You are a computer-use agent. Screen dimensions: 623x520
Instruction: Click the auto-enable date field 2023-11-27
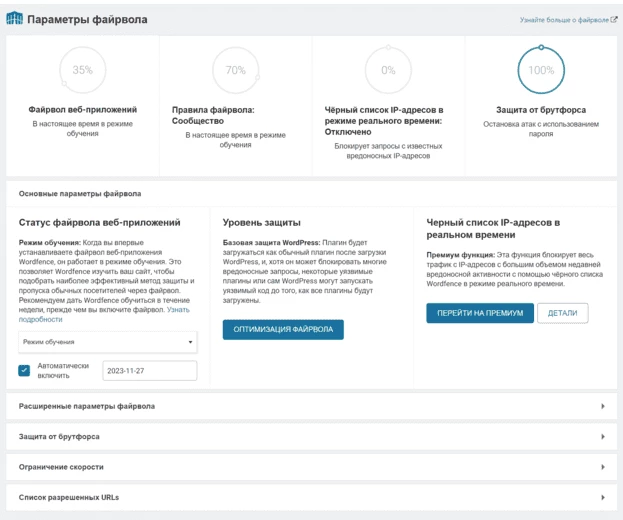[150, 371]
